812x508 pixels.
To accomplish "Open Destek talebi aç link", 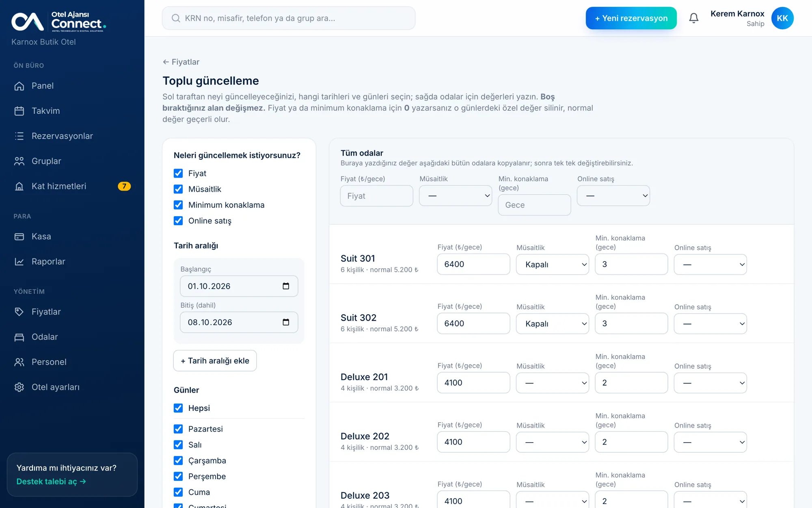I will pos(51,482).
